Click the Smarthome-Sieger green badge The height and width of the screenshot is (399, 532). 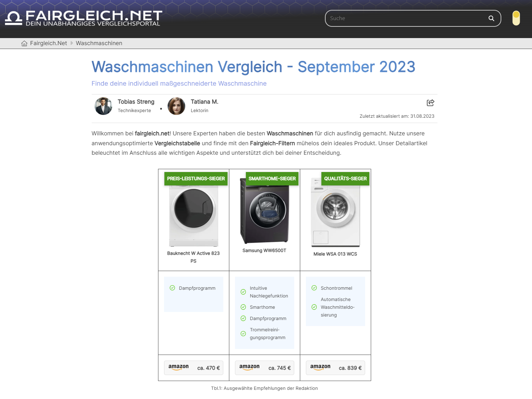(x=272, y=179)
